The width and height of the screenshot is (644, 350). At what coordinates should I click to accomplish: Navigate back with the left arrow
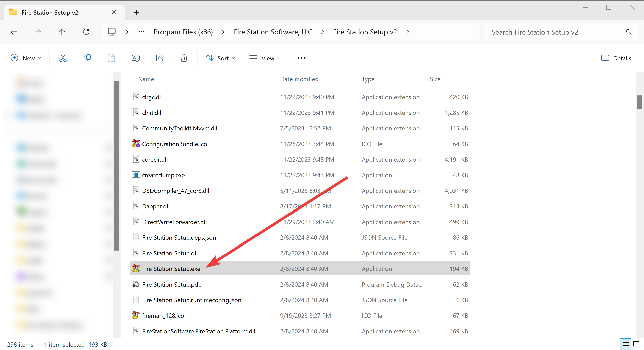[x=14, y=32]
